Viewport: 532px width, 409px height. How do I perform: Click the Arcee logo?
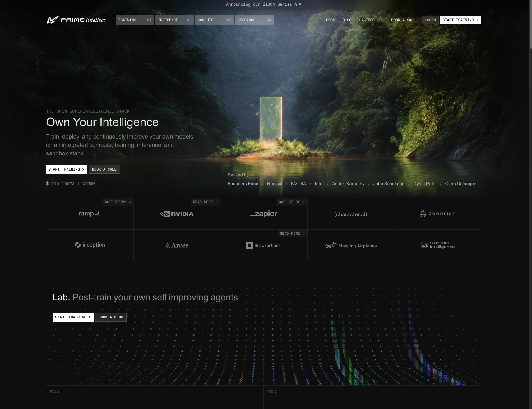click(177, 245)
